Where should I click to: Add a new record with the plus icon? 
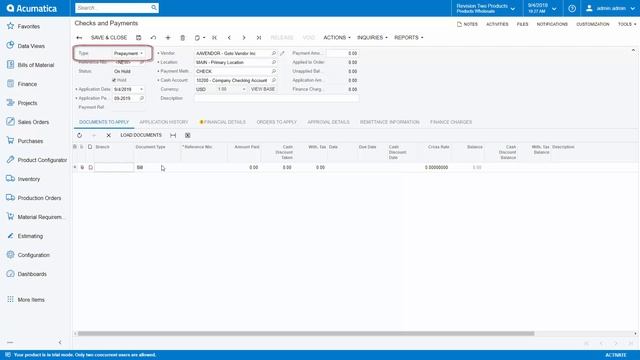[x=168, y=38]
